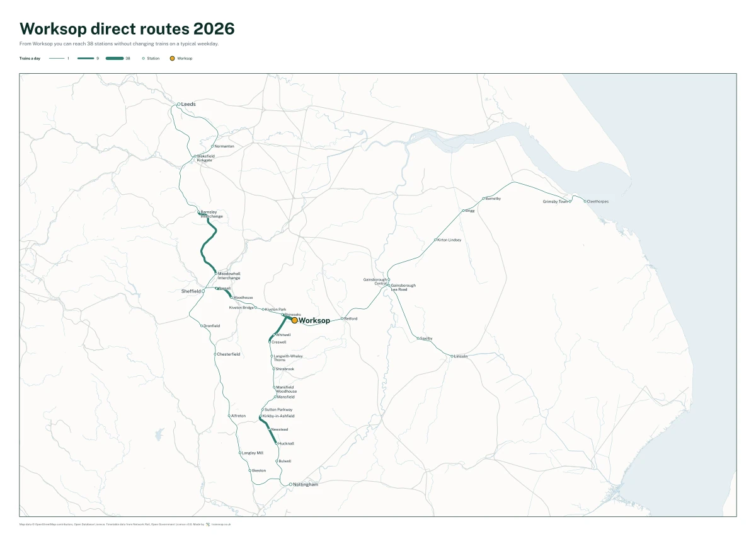Viewport: 756px width, 541px height.
Task: Select the Langley Mill station label
Action: click(x=253, y=453)
